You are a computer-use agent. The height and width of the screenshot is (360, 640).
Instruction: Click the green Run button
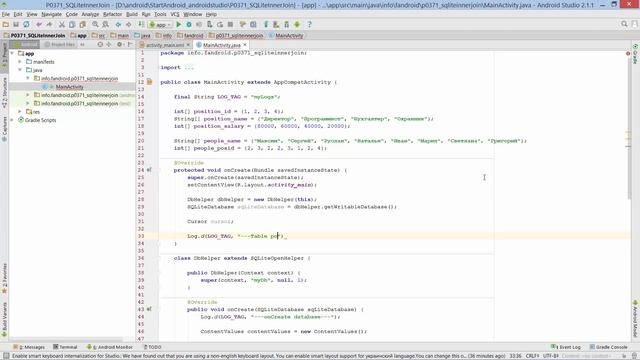(179, 24)
